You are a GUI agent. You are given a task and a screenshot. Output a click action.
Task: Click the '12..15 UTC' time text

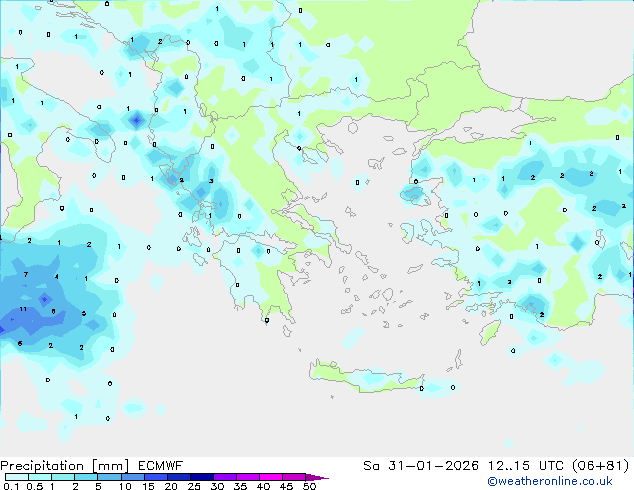click(525, 466)
